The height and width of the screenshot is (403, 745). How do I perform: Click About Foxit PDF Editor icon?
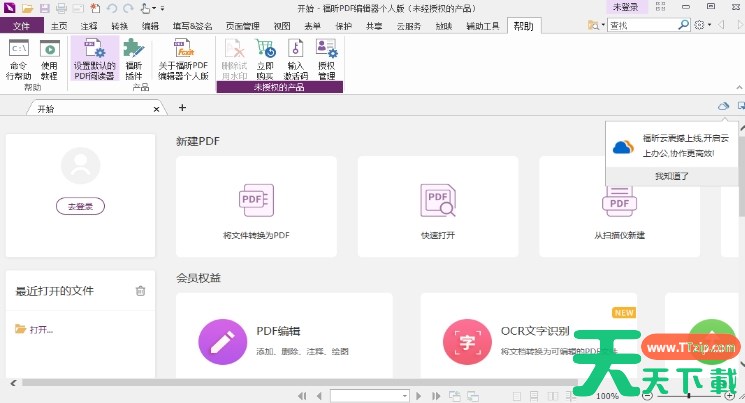pyautogui.click(x=182, y=58)
